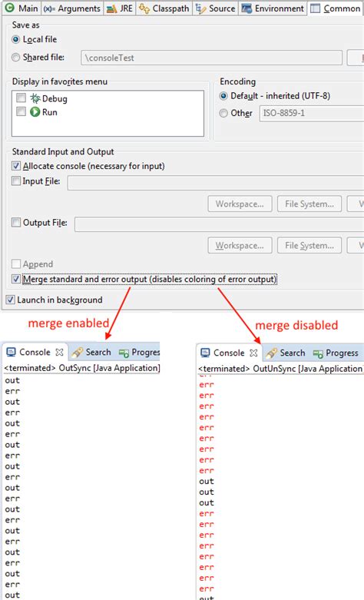Click the Debug bug icon in favorites

(35, 98)
